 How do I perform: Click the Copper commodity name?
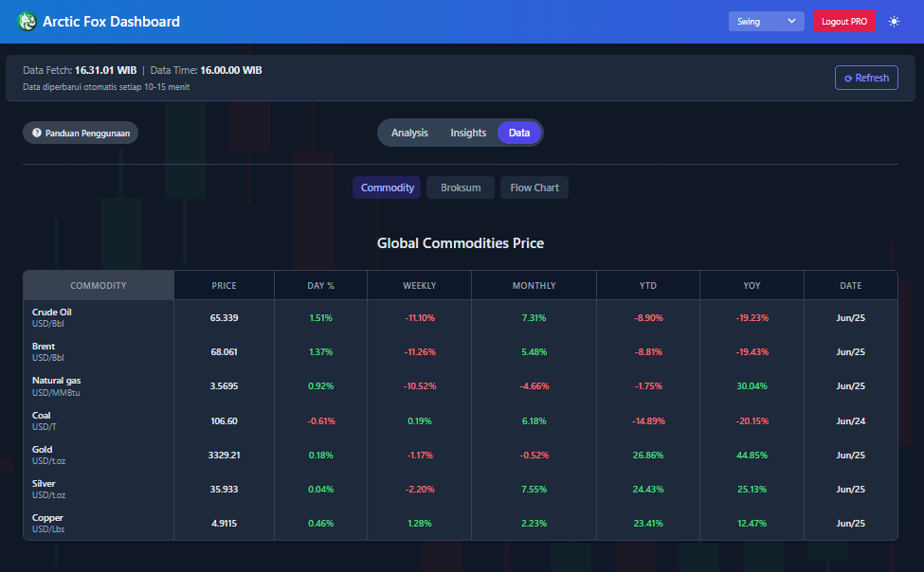(47, 518)
